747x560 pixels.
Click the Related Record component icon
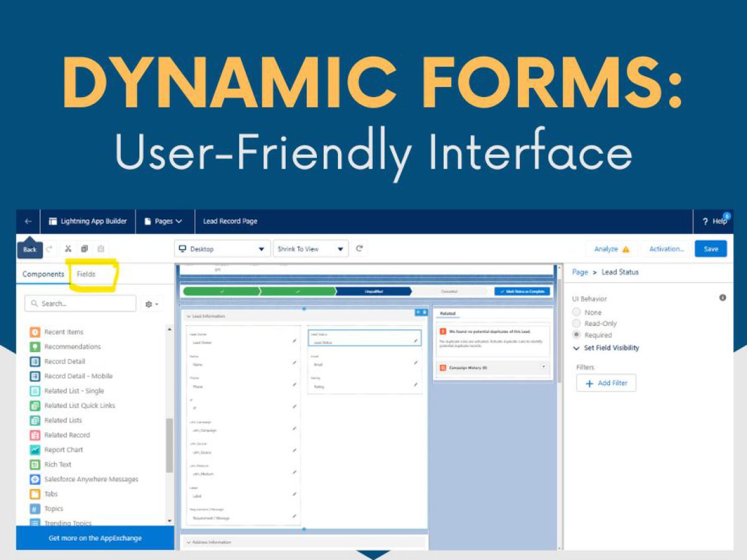[35, 436]
